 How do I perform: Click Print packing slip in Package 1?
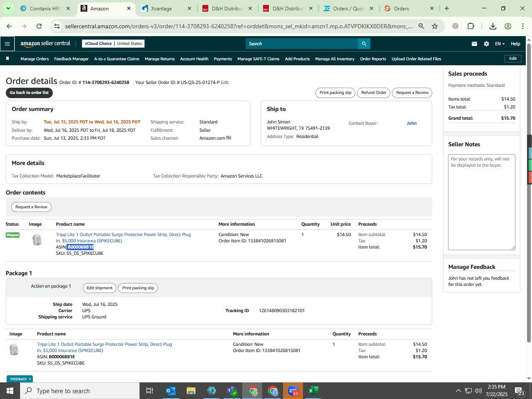[x=138, y=288]
